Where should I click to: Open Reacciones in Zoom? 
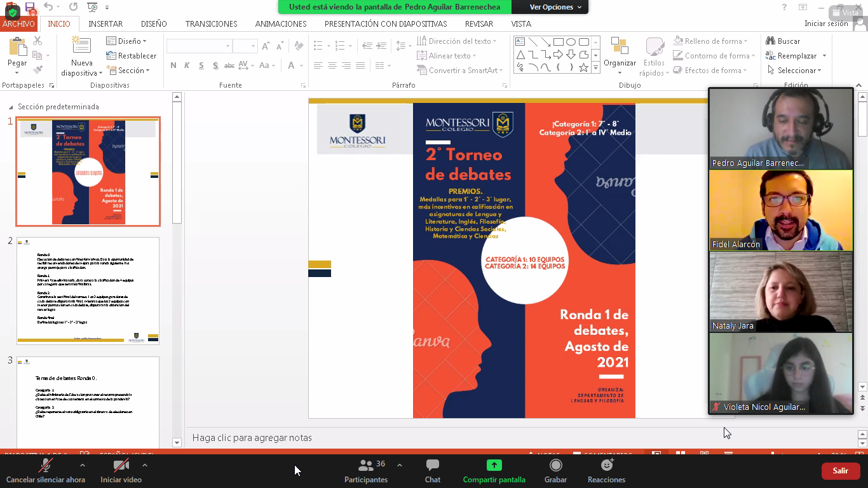[606, 471]
